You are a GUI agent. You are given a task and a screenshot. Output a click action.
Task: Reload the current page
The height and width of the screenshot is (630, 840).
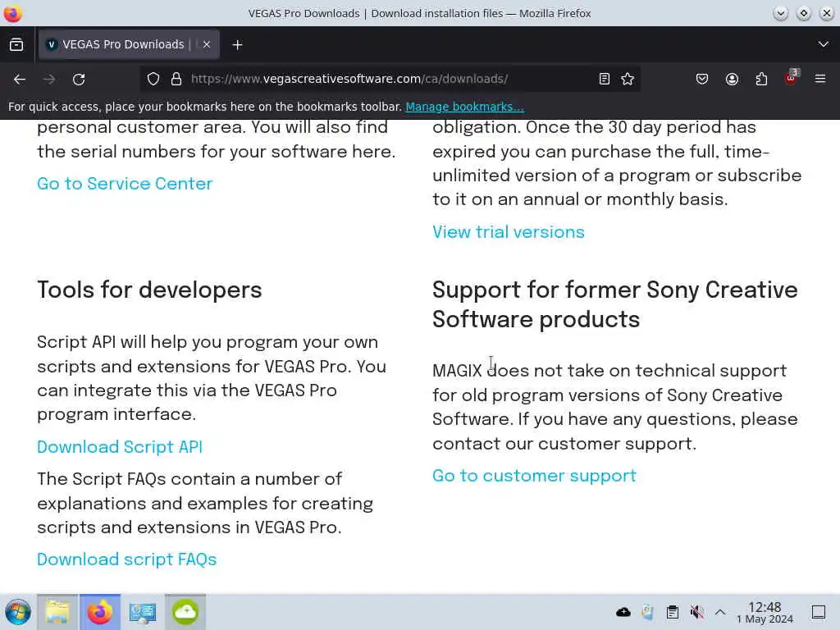[79, 80]
